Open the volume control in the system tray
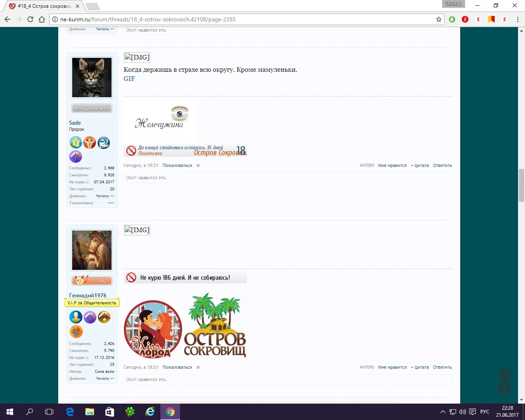Image resolution: width=525 pixels, height=420 pixels. [x=462, y=412]
